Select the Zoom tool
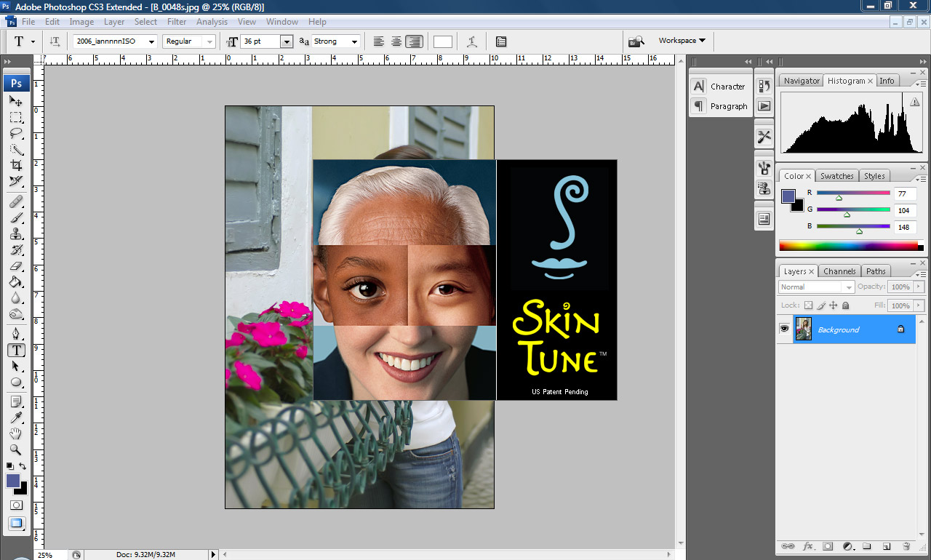The height and width of the screenshot is (560, 931). coord(16,450)
